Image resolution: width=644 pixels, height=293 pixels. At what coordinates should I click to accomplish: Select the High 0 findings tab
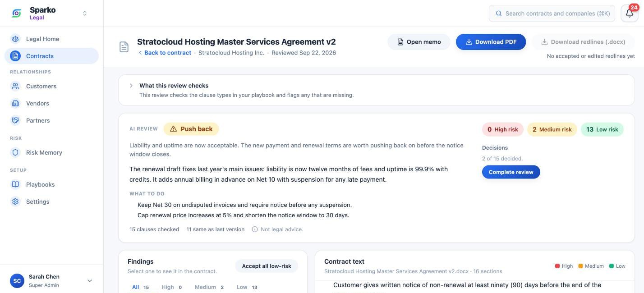(x=171, y=287)
